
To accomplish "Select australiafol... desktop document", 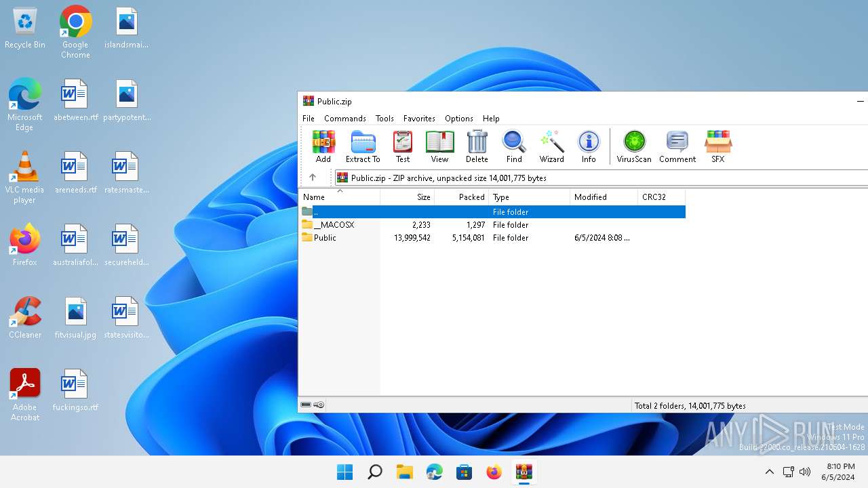I will (x=75, y=246).
